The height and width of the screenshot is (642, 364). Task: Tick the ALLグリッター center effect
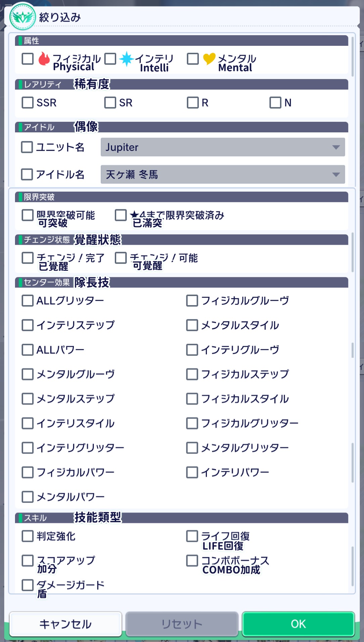(28, 301)
